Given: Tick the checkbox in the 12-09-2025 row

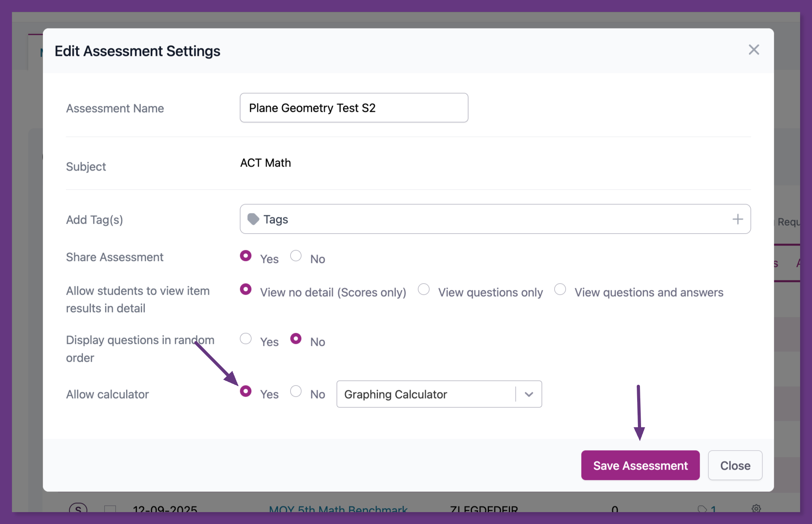Looking at the screenshot, I should tap(110, 509).
